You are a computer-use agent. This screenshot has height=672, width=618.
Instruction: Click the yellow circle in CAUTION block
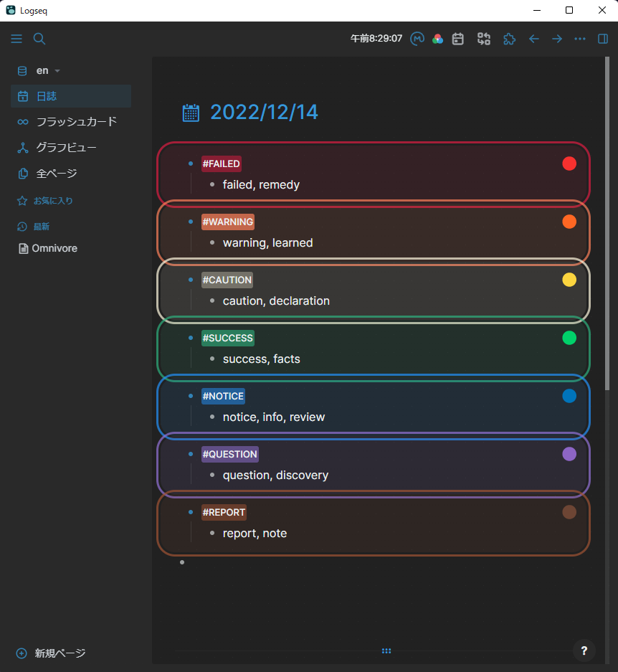click(x=569, y=280)
